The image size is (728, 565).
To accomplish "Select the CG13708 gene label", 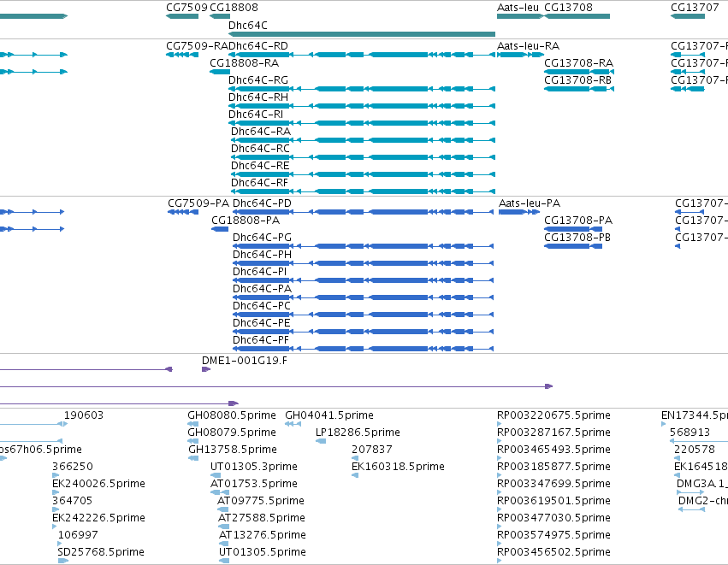I will point(568,8).
